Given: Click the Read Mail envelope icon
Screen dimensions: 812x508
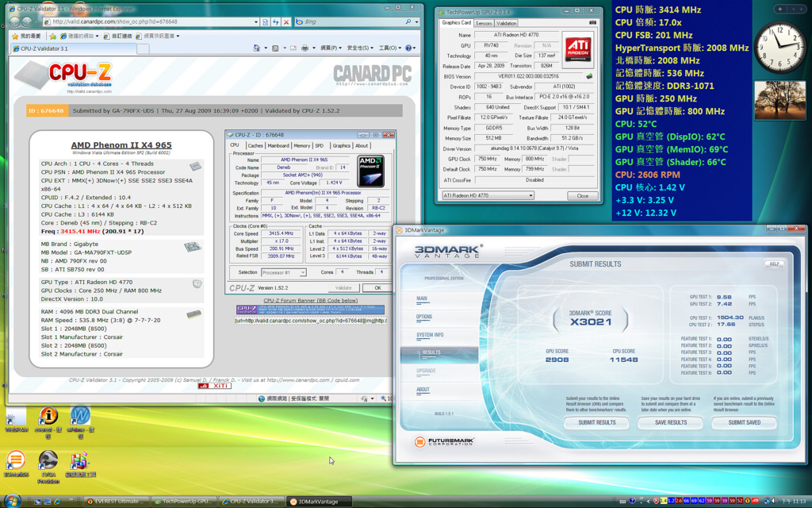Looking at the screenshot, I should tap(293, 48).
